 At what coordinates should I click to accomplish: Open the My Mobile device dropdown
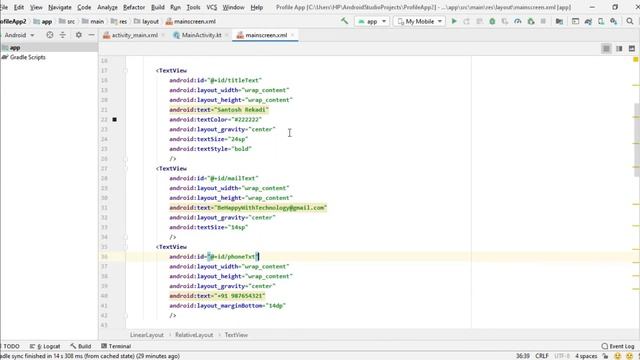(419, 21)
